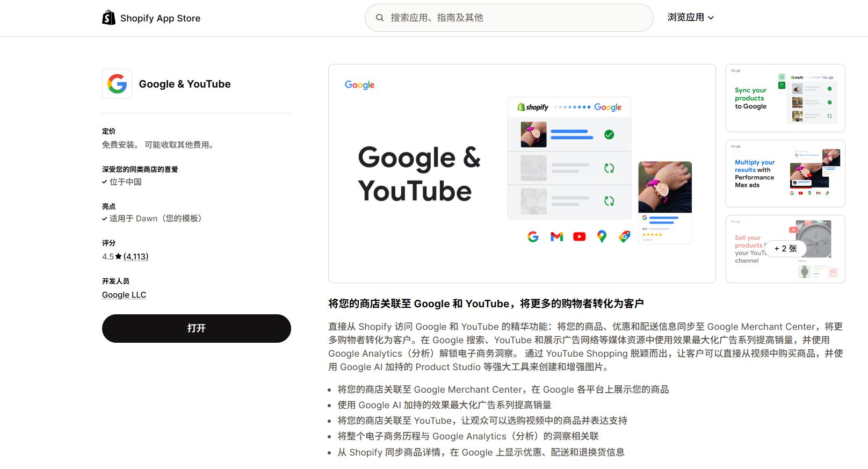Screen dimensions: 868x469
Task: Click the Shopify bag logo icon
Action: [108, 18]
